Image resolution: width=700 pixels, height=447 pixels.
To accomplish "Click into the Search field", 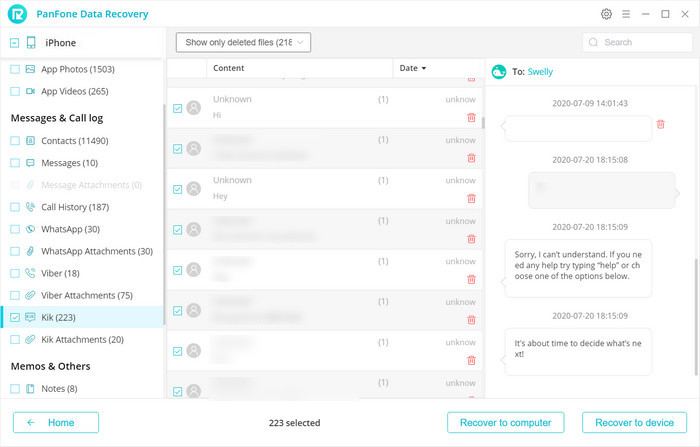I will [638, 42].
